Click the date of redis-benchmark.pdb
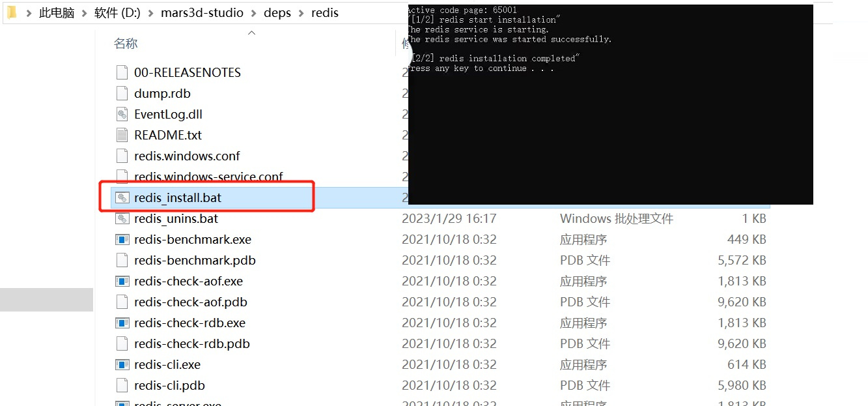Image resolution: width=868 pixels, height=406 pixels. tap(449, 260)
